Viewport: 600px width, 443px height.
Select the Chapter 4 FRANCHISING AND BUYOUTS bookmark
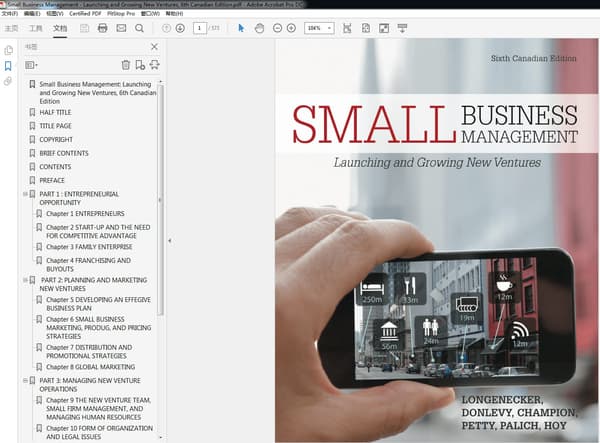[88, 265]
